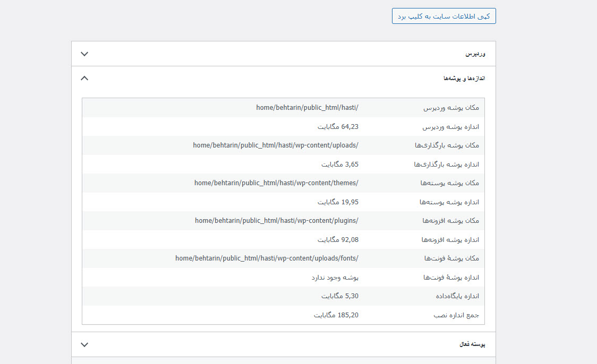The image size is (597, 364).
Task: Click the 64,23 megabyte WordPress folder size
Action: [338, 127]
